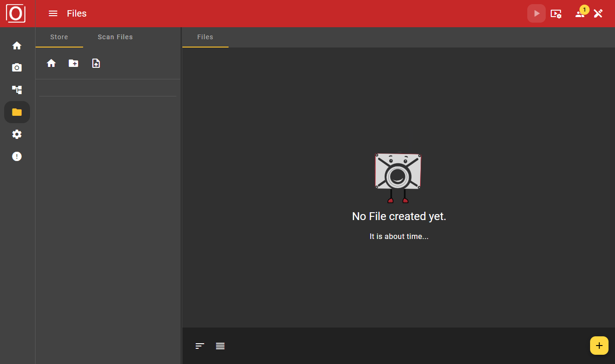Select the connections icon in the sidebar
Image resolution: width=615 pixels, height=364 pixels.
tap(17, 90)
